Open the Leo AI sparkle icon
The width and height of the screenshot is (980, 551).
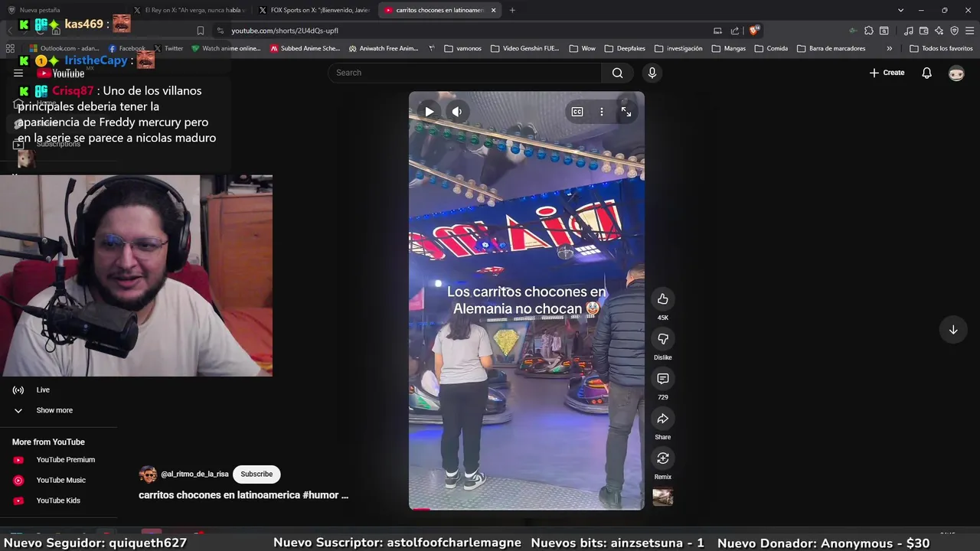(x=939, y=31)
